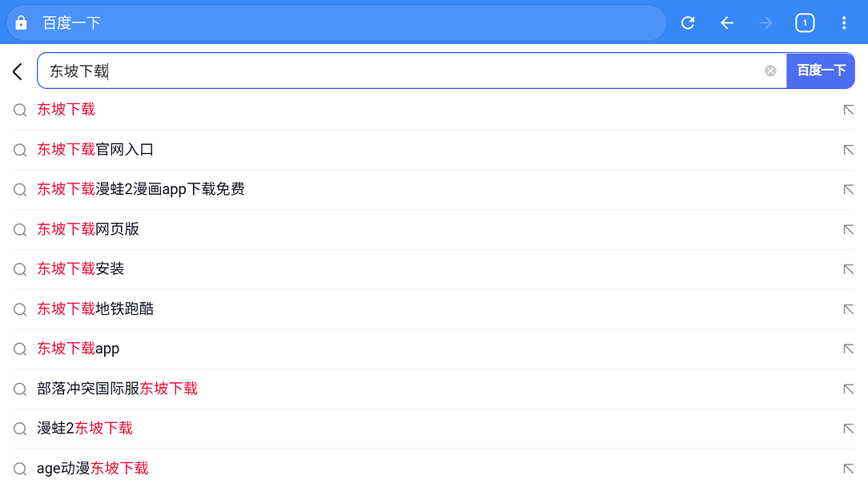Insert the 东坡下载网页版 suggestion using its arrow icon
This screenshot has height=488, width=868.
pos(848,229)
